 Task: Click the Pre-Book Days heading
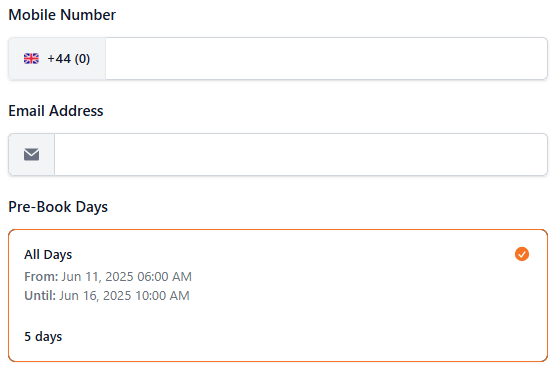pyautogui.click(x=58, y=207)
